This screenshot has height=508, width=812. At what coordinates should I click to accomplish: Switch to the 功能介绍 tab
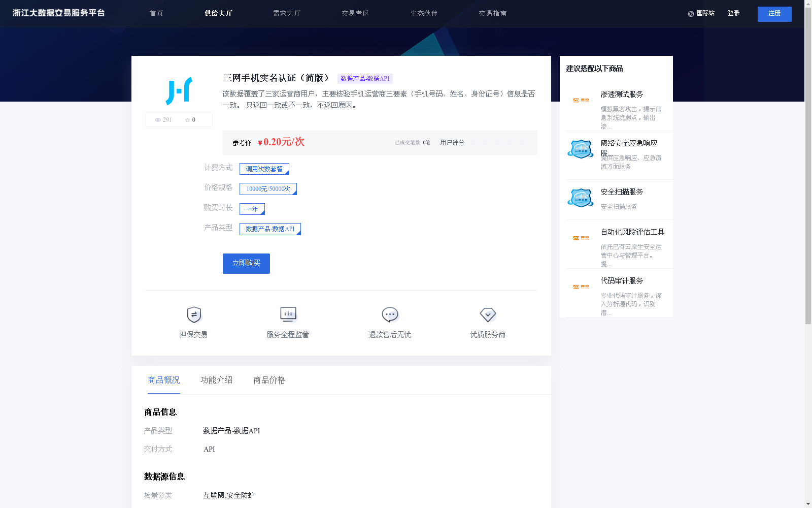point(217,380)
